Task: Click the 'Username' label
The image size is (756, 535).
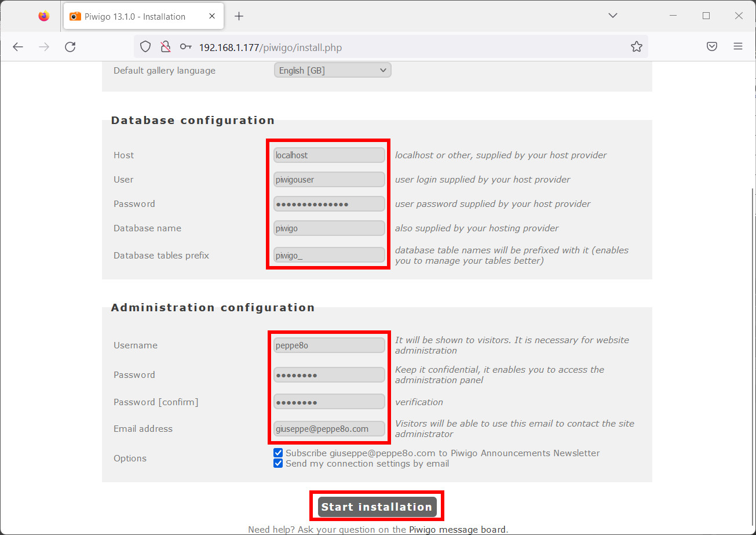Action: [136, 345]
